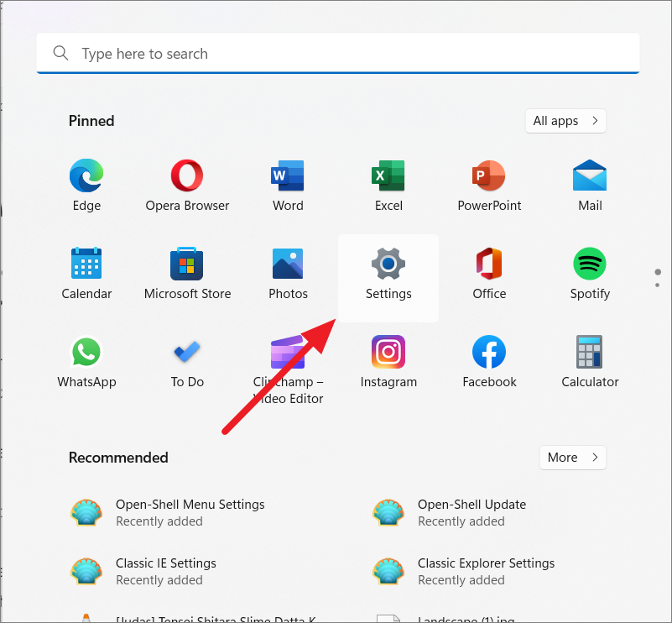Click the search magnifier icon

(x=60, y=53)
